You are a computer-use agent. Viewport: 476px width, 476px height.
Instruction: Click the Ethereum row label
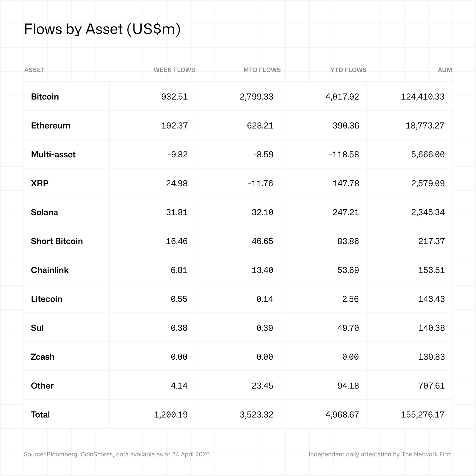(51, 126)
